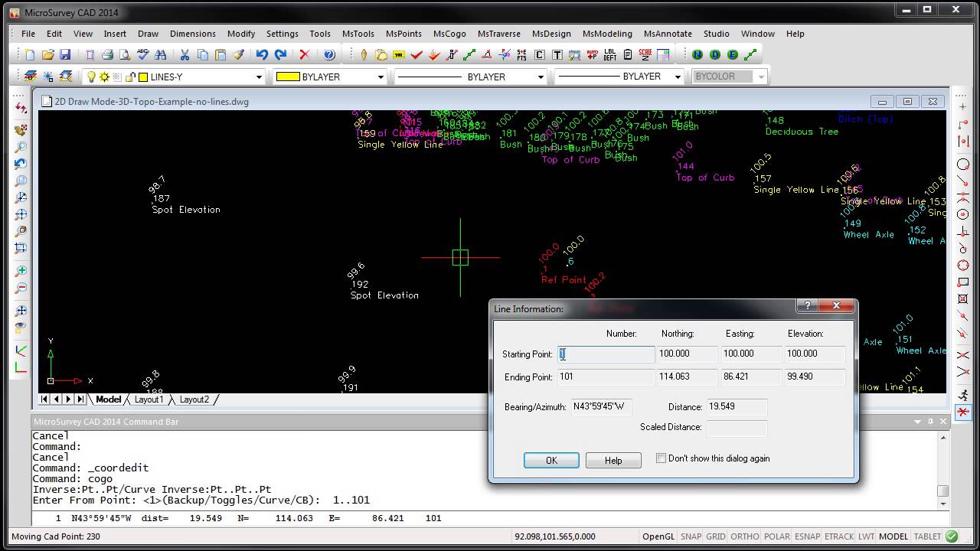Select the circle draw tool on right toolbar
The width and height of the screenshot is (980, 551).
coord(963,164)
